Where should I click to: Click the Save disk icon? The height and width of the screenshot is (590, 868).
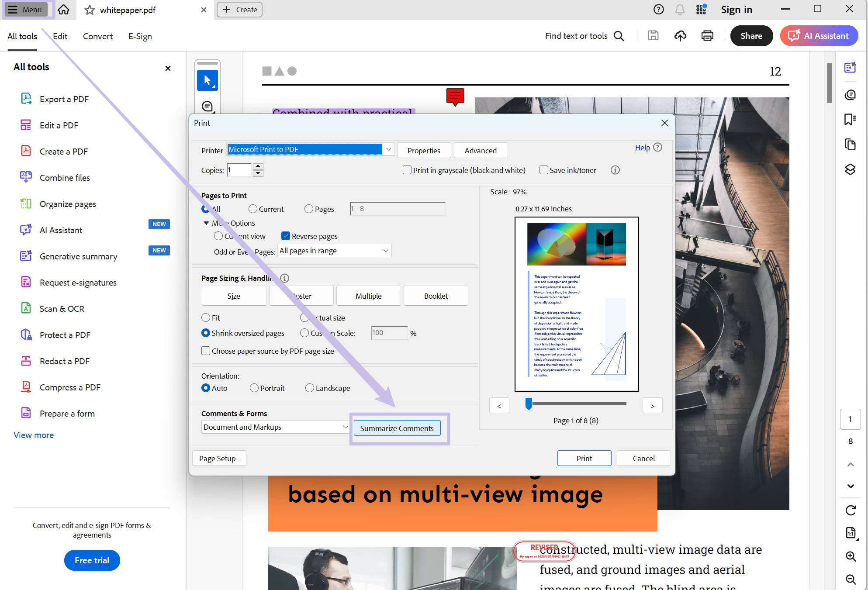[653, 36]
